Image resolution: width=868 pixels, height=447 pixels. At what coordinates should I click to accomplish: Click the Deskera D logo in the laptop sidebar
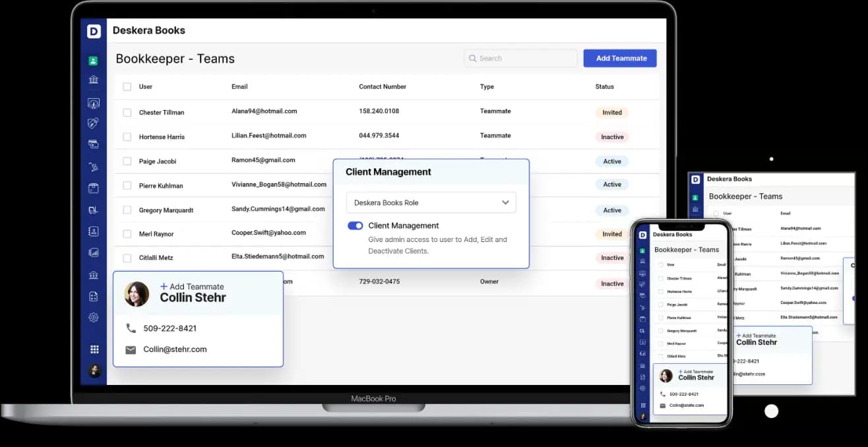point(94,31)
